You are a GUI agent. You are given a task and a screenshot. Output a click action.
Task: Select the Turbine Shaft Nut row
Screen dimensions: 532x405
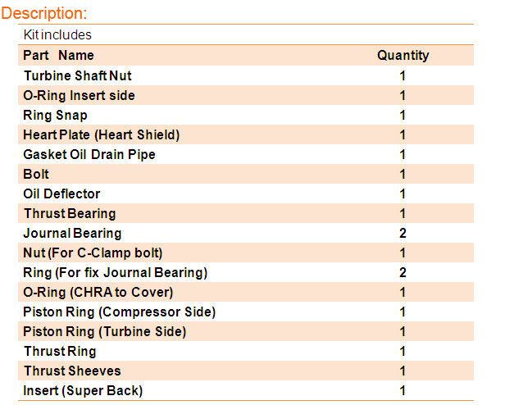(77, 75)
